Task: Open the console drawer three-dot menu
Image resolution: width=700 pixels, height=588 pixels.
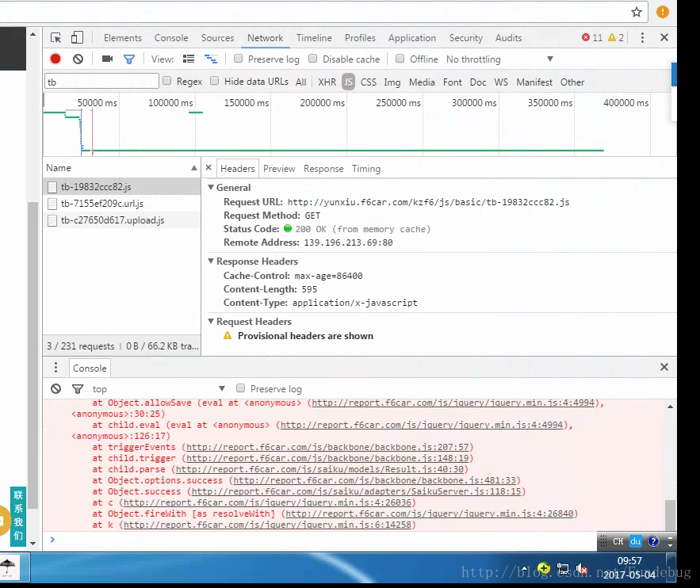Action: point(55,368)
